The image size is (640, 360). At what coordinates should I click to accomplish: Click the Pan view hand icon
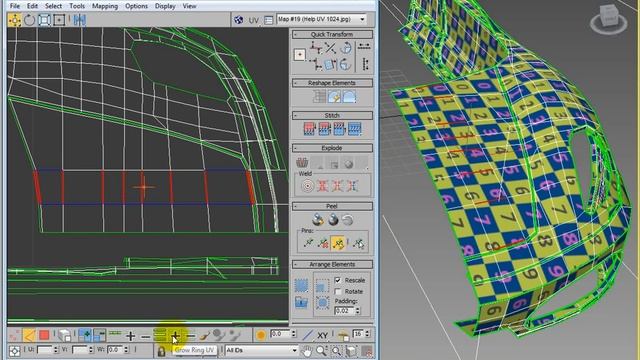307,351
